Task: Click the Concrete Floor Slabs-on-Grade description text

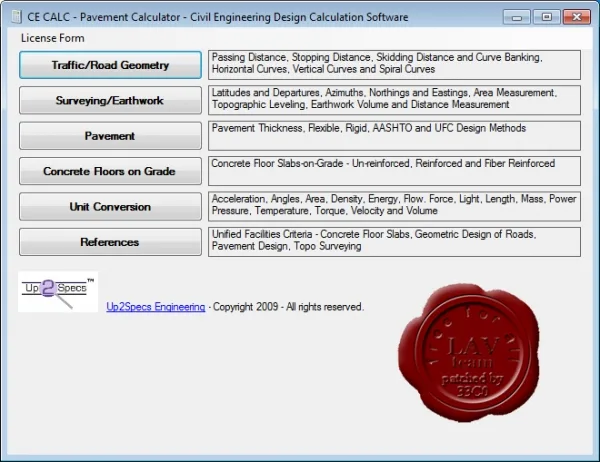Action: click(383, 163)
